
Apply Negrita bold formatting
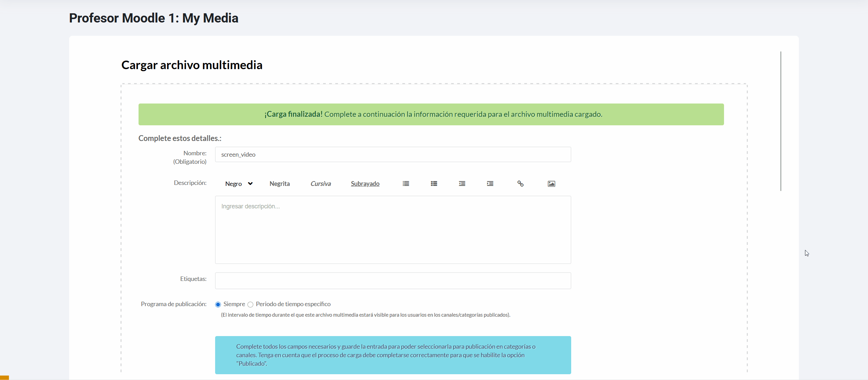[279, 184]
